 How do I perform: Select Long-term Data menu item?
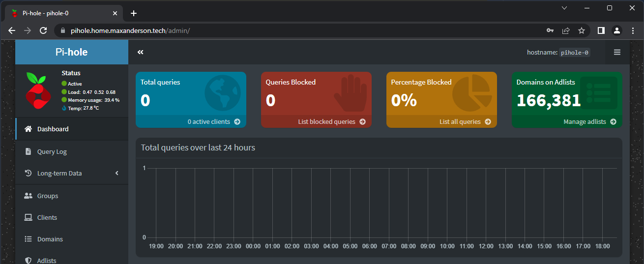pyautogui.click(x=72, y=173)
